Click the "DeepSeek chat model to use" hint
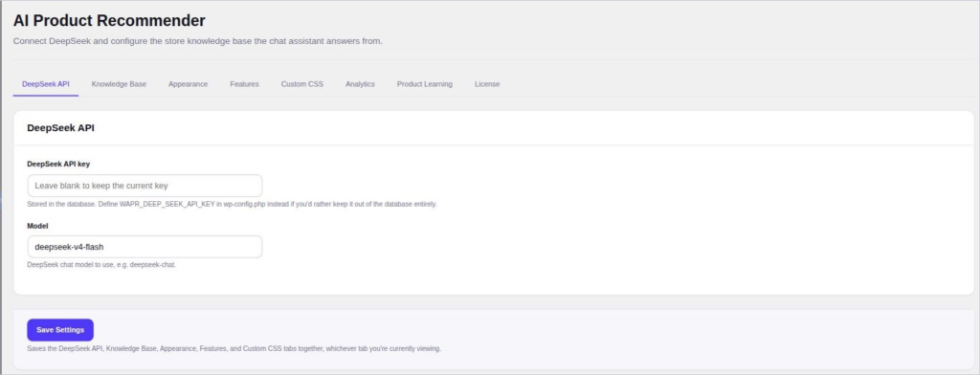 point(101,265)
